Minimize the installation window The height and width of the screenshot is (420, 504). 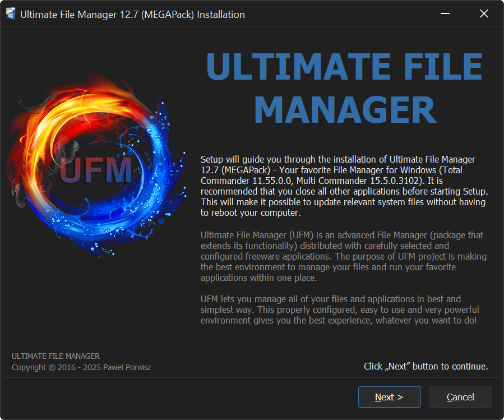[x=445, y=14]
